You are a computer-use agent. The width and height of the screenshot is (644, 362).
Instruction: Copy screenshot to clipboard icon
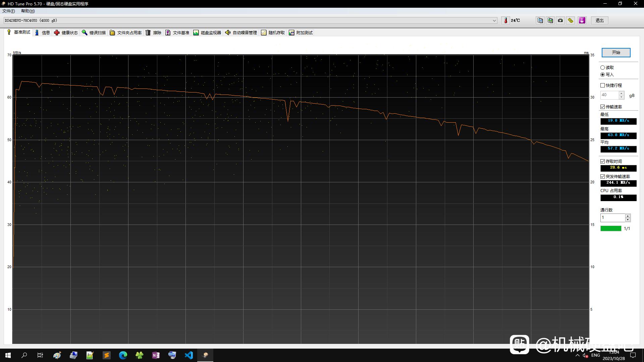point(550,20)
